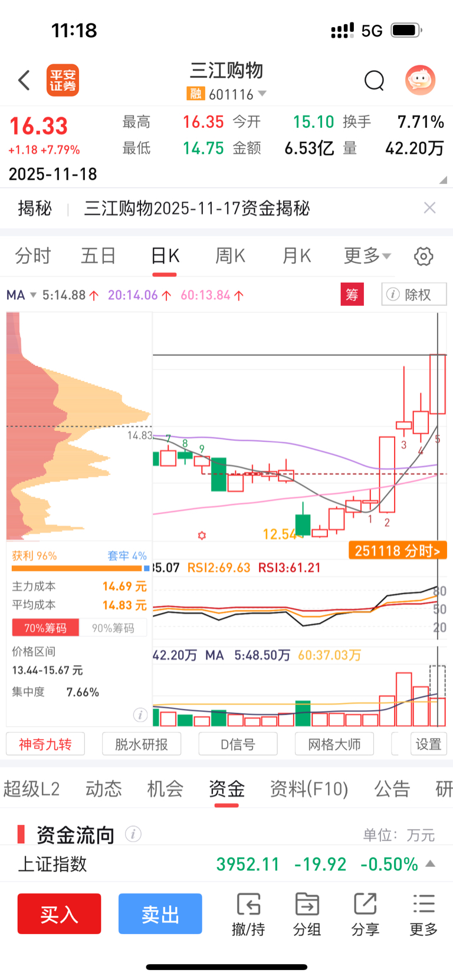Select the 日K tab
This screenshot has width=453, height=980.
(x=165, y=256)
